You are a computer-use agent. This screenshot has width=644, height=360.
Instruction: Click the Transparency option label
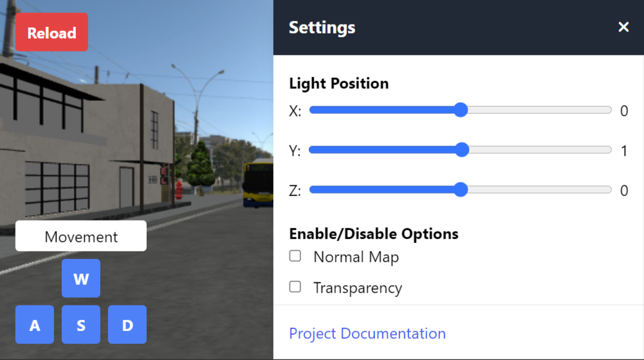point(357,288)
